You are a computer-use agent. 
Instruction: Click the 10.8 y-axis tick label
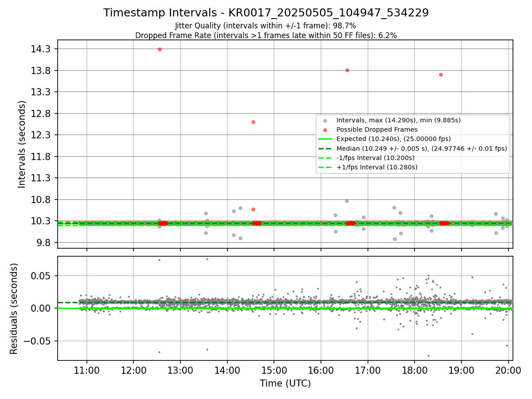(40, 199)
